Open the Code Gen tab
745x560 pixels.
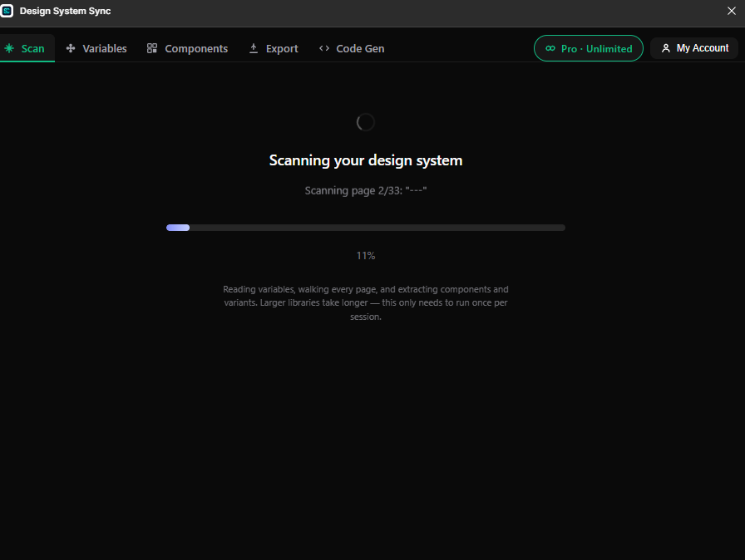click(352, 48)
